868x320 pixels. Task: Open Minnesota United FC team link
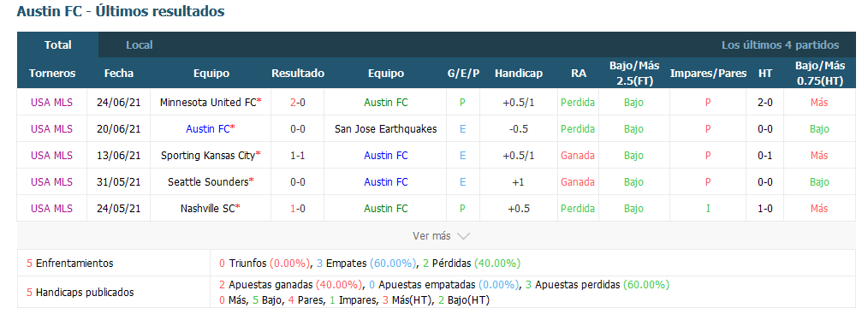(208, 103)
